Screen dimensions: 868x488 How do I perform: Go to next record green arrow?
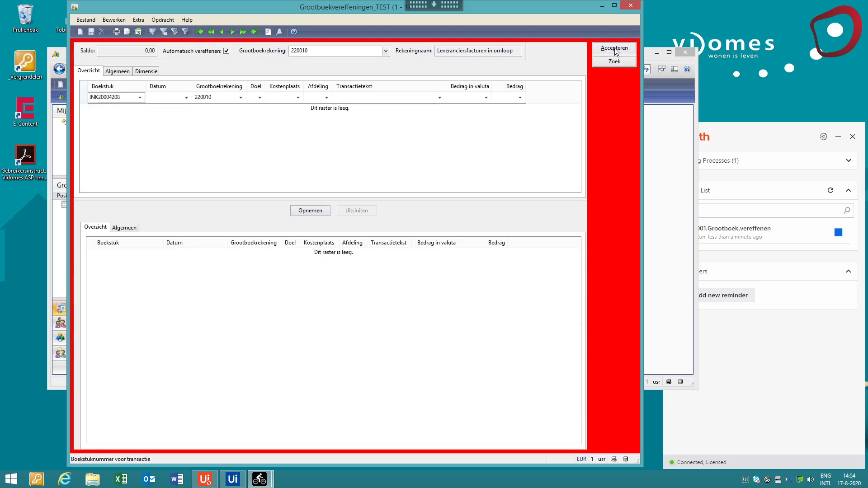point(232,32)
